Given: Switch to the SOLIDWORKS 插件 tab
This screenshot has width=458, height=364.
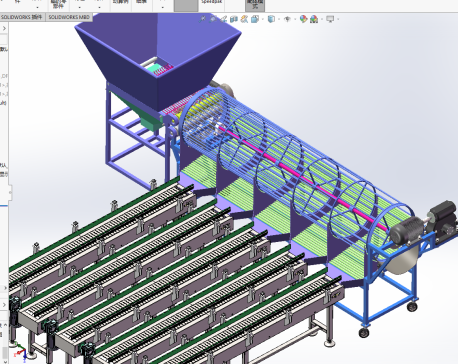Looking at the screenshot, I should 22,17.
